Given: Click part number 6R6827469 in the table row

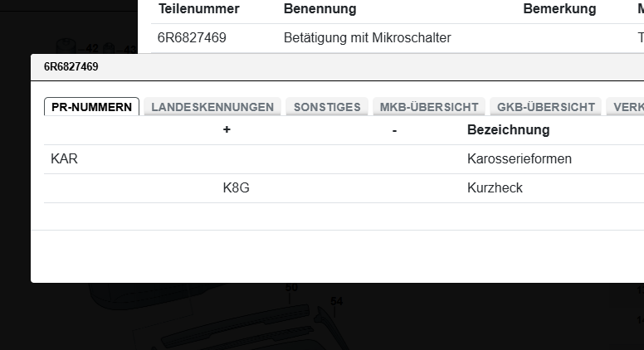Looking at the screenshot, I should (192, 38).
